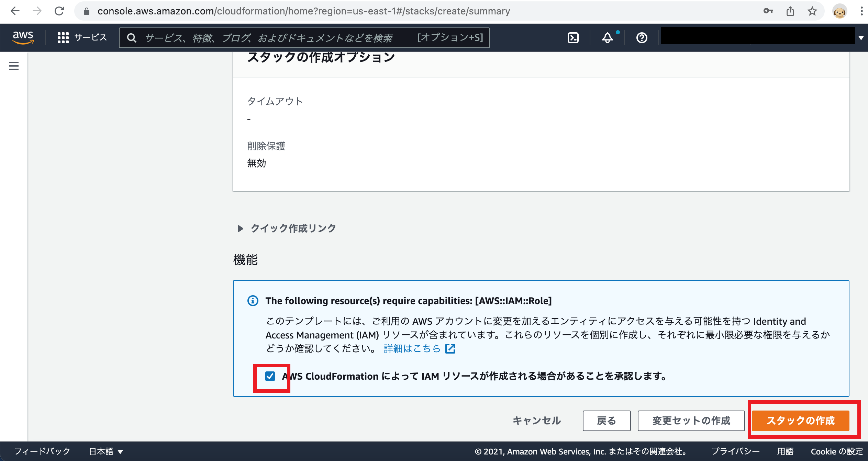Open 詳細はこちら link
This screenshot has height=461, width=868.
pyautogui.click(x=412, y=349)
